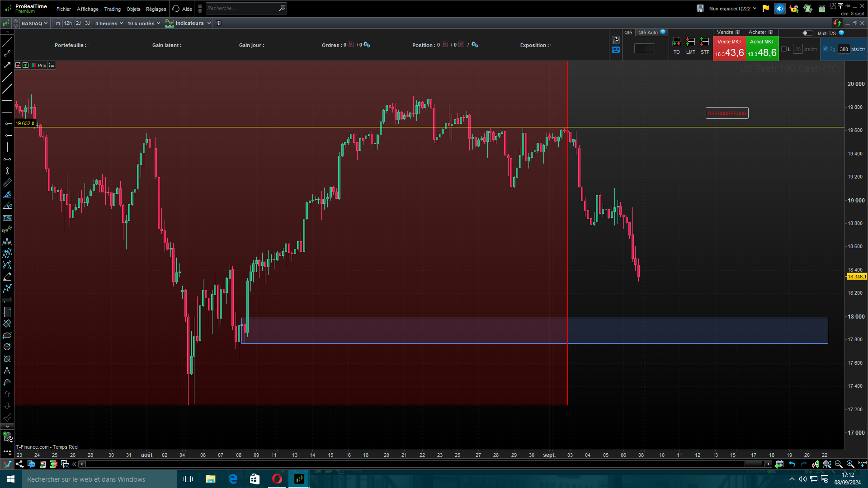
Task: Click the Vente MKT sell button
Action: [x=729, y=49]
